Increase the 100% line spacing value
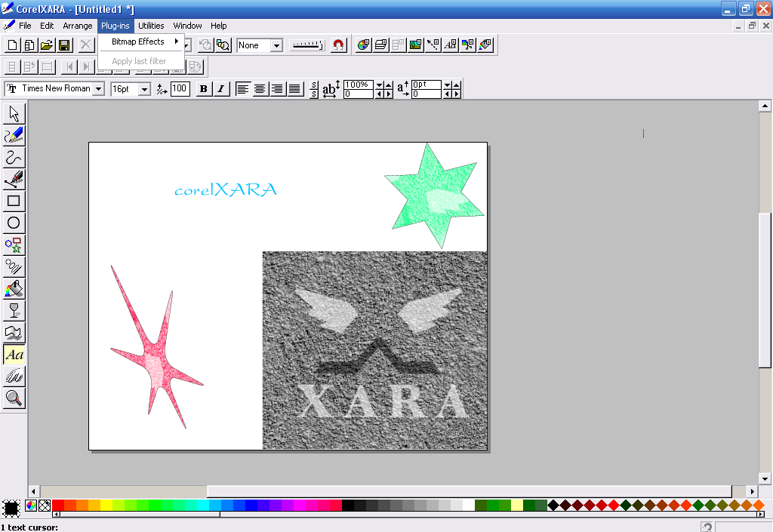773x532 pixels. 388,85
